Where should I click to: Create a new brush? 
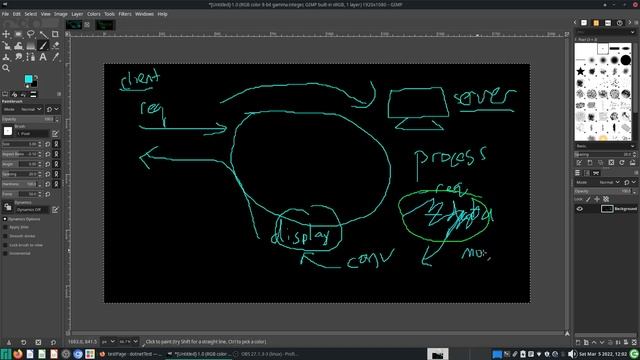click(x=590, y=162)
